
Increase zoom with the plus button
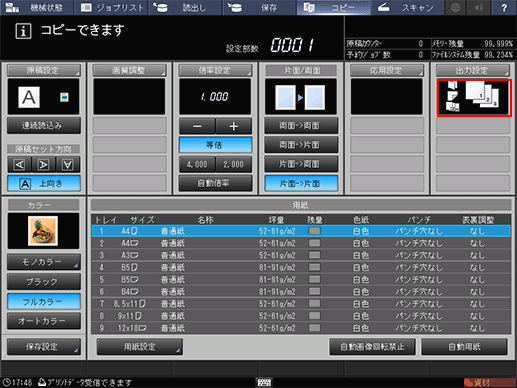234,126
